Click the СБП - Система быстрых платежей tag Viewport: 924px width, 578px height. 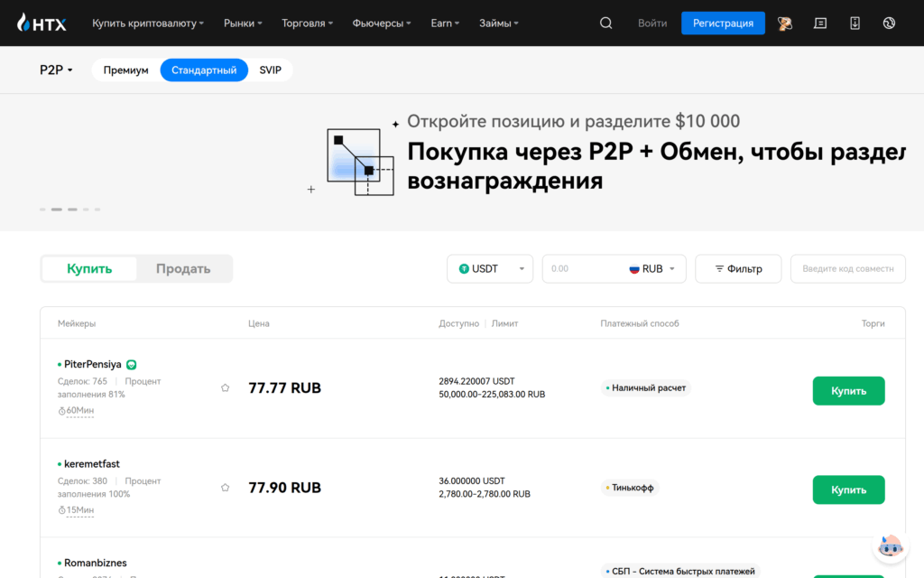click(x=680, y=571)
